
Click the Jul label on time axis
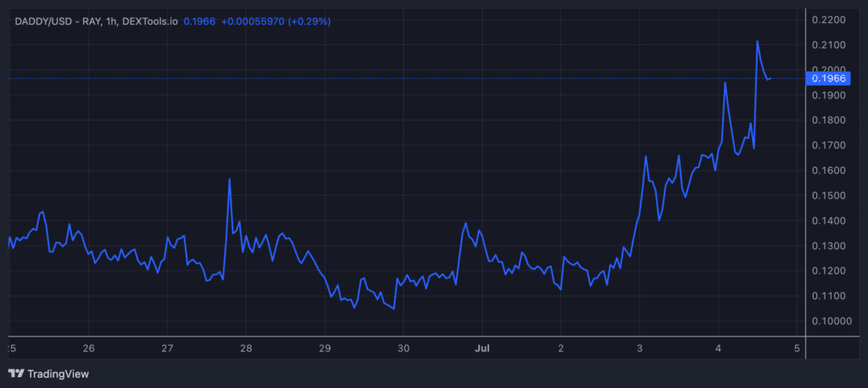point(482,349)
